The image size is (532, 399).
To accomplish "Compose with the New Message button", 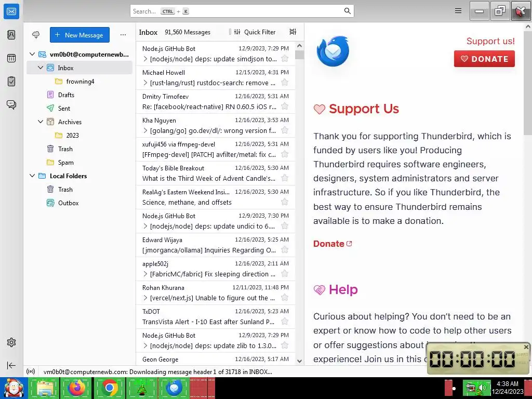I will pyautogui.click(x=79, y=35).
